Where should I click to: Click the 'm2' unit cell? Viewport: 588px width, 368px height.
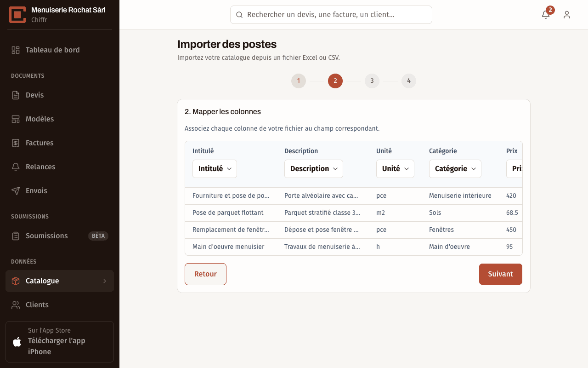point(395,213)
